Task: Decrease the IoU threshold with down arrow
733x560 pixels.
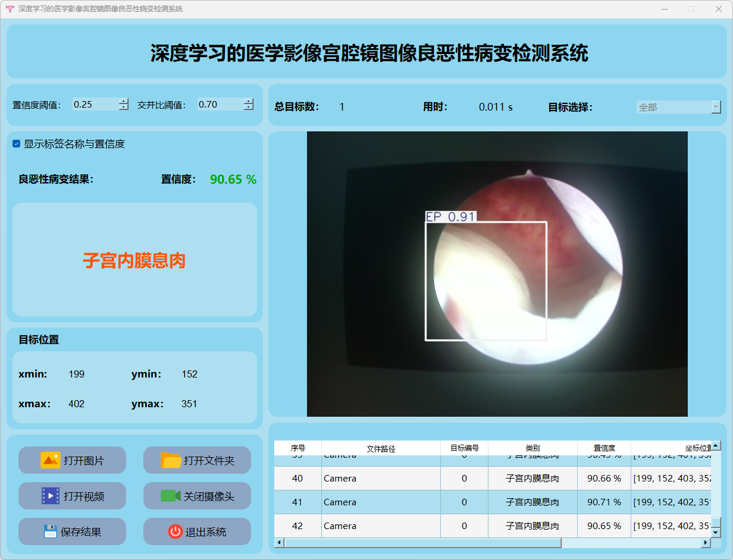Action: tap(248, 108)
